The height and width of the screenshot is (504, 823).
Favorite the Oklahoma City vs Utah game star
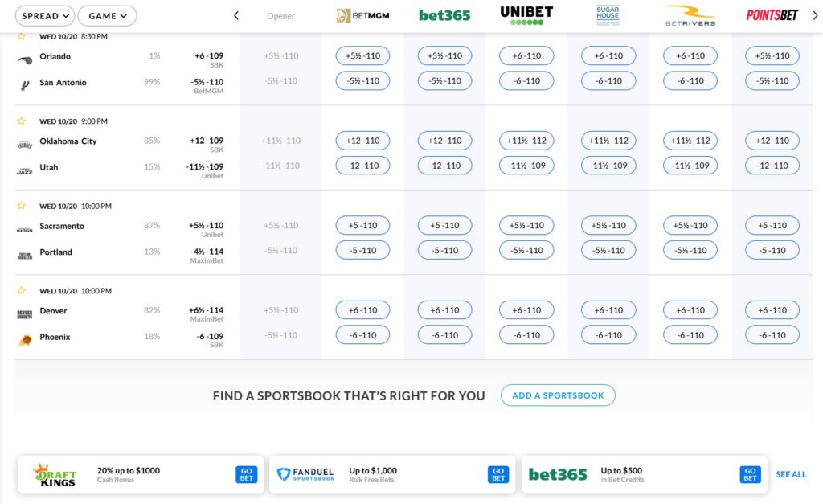coord(21,121)
